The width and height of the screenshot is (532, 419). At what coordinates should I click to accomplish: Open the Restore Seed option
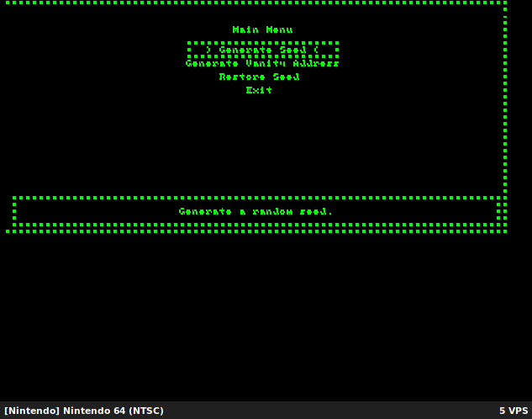tap(260, 77)
